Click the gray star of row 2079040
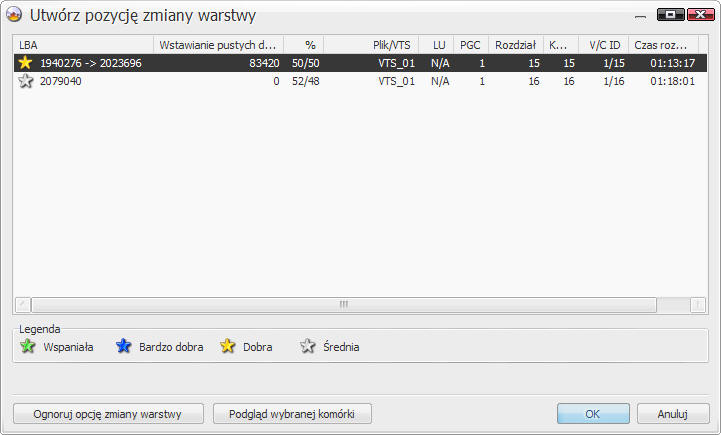The image size is (721, 435). 25,81
